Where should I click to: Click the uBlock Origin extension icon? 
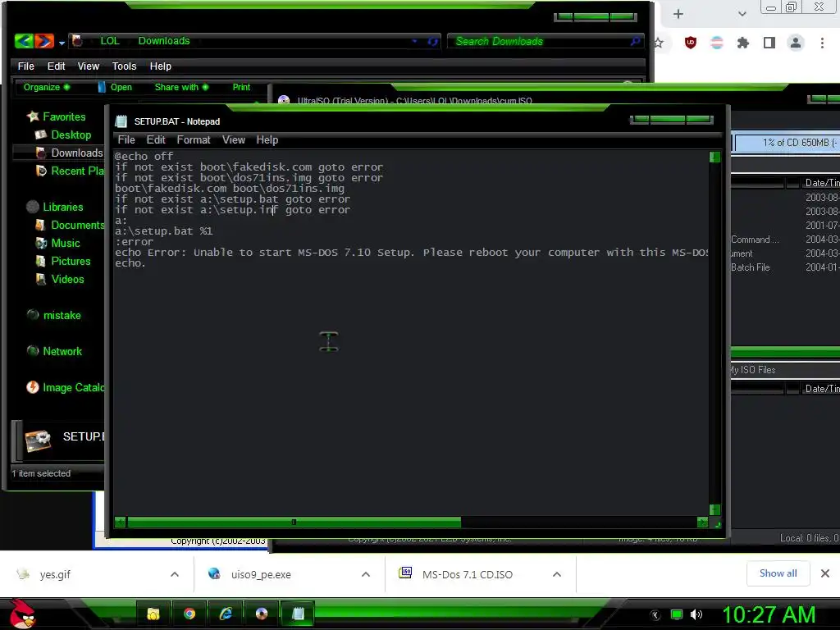pos(691,43)
